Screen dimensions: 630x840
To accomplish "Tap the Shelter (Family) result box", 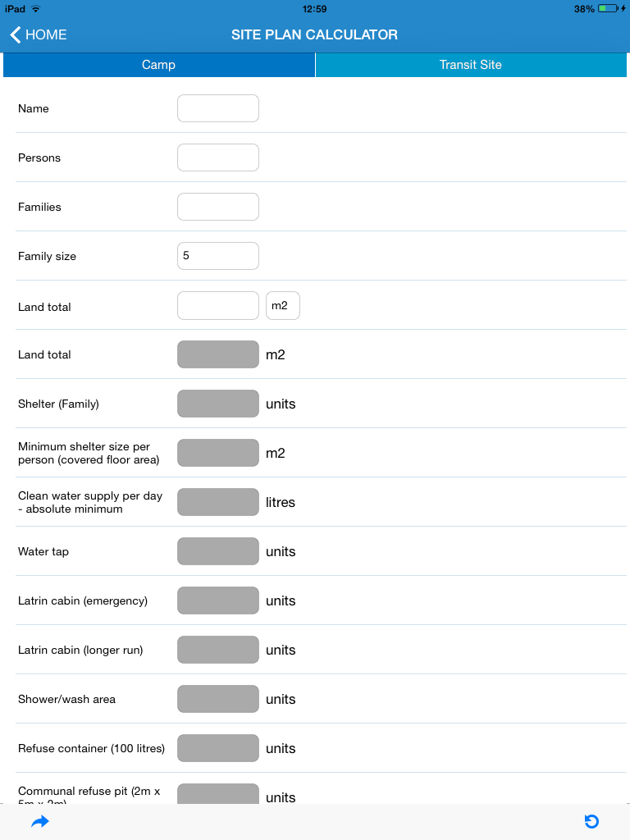I will point(217,404).
